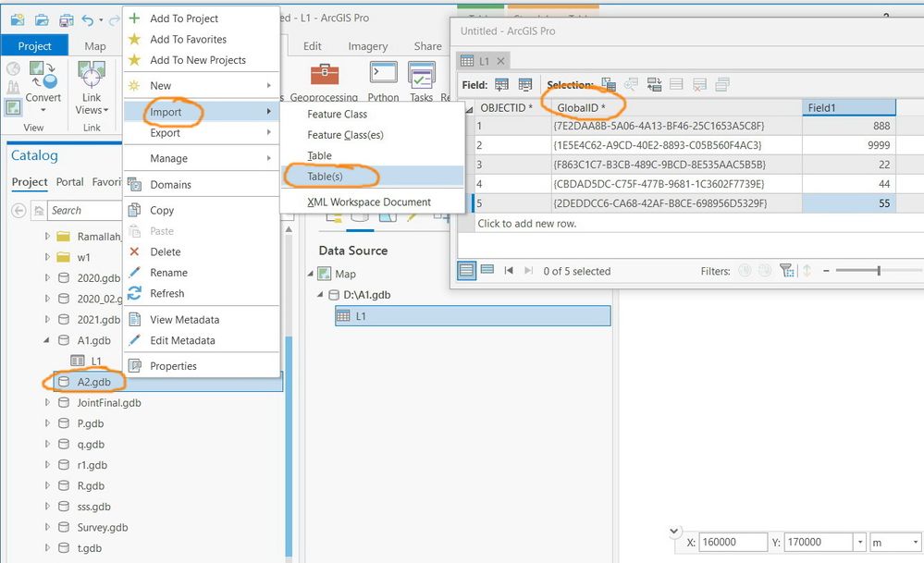Open the Link Views tool
This screenshot has height=563, width=924.
pyautogui.click(x=92, y=87)
